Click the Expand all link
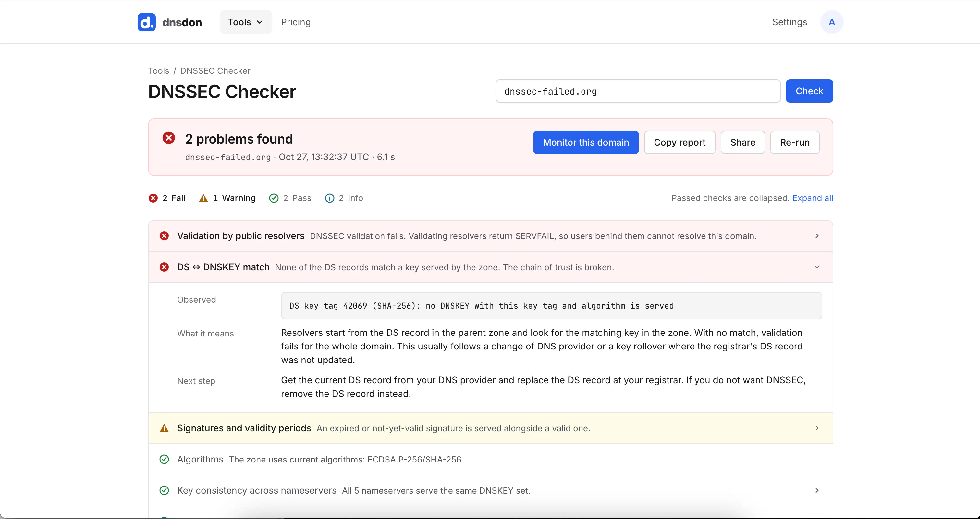The image size is (980, 519). click(x=812, y=198)
